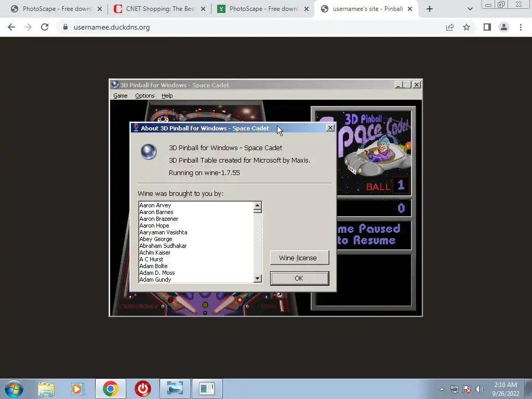Show hidden tray icons arrow
532x399 pixels.
[442, 389]
